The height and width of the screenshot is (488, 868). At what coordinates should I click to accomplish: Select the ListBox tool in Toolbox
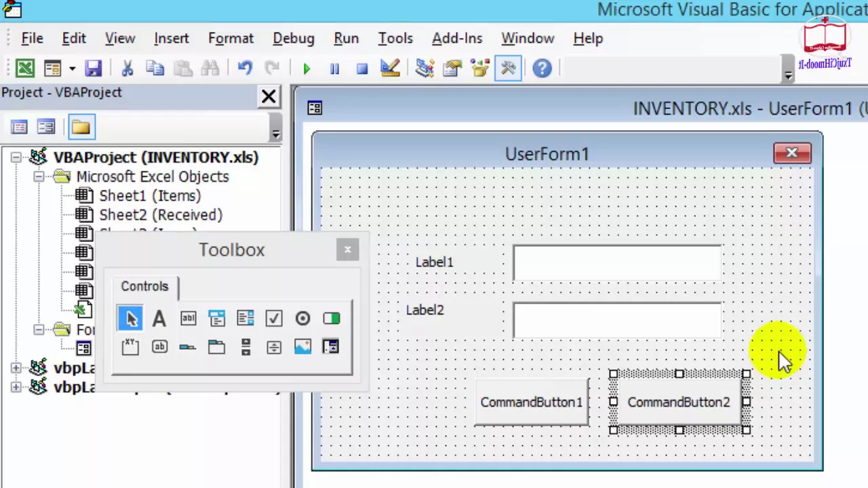point(245,318)
